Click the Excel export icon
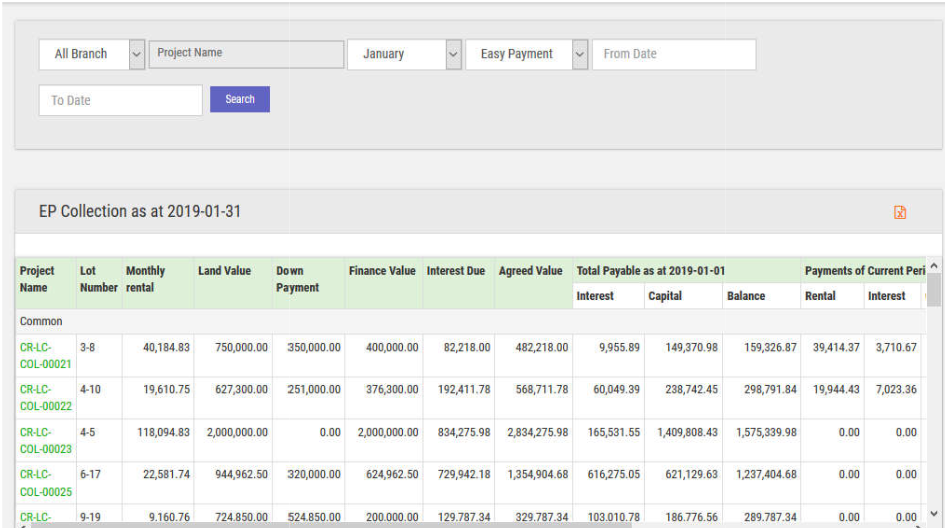Image resolution: width=945 pixels, height=528 pixels. pos(900,212)
